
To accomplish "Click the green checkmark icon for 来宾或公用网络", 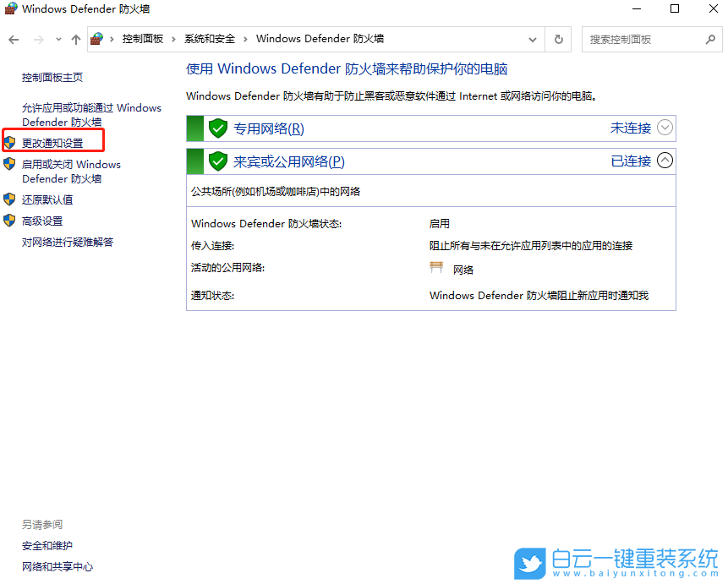I will (x=218, y=161).
